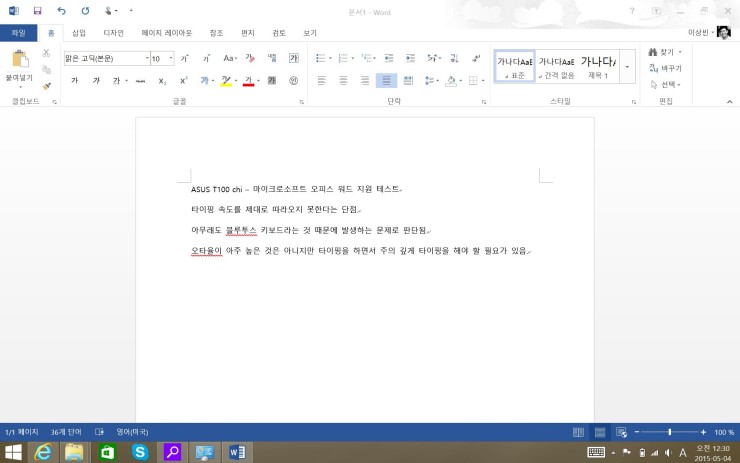This screenshot has width=740, height=463.
Task: Switch to the 디자인 (Design) tab
Action: [113, 33]
